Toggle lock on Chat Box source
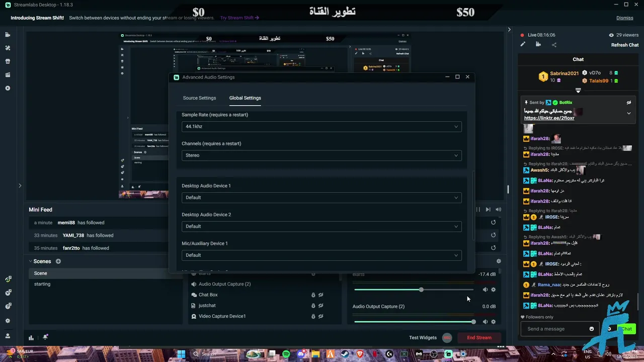 tap(313, 295)
